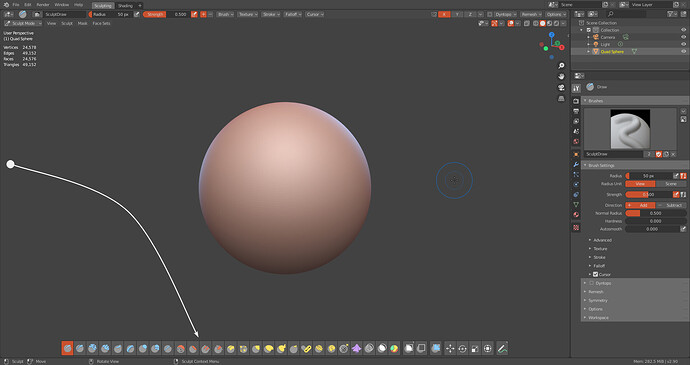Select the Scale transform tool
Image resolution: width=690 pixels, height=365 pixels.
pyautogui.click(x=475, y=348)
